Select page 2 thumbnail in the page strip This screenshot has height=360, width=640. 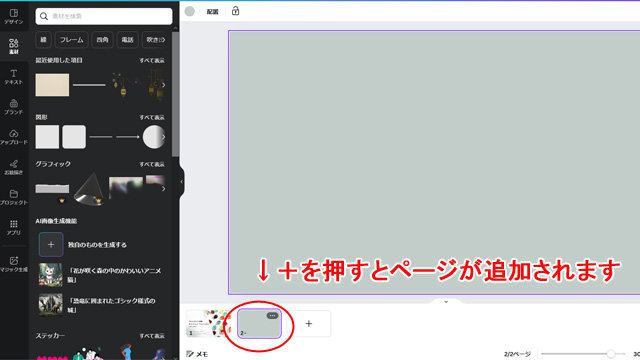[259, 323]
